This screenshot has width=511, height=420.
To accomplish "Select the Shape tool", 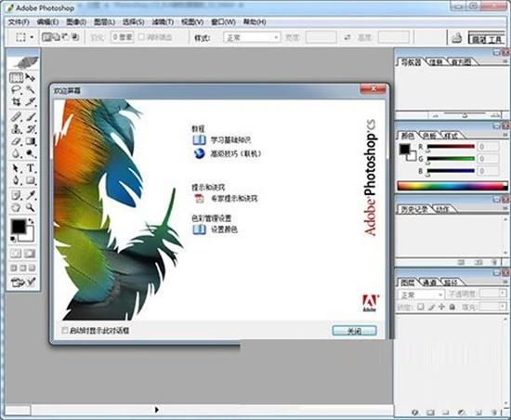I will click(x=31, y=180).
